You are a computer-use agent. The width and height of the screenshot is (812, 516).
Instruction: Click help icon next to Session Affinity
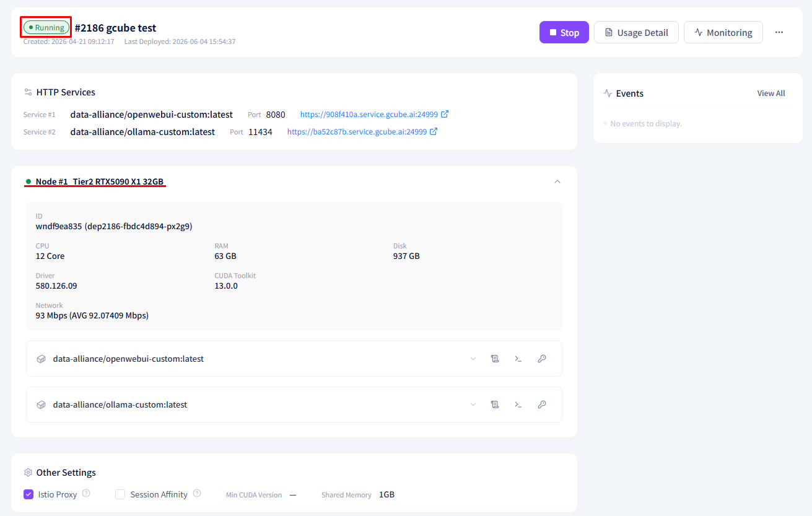[197, 494]
